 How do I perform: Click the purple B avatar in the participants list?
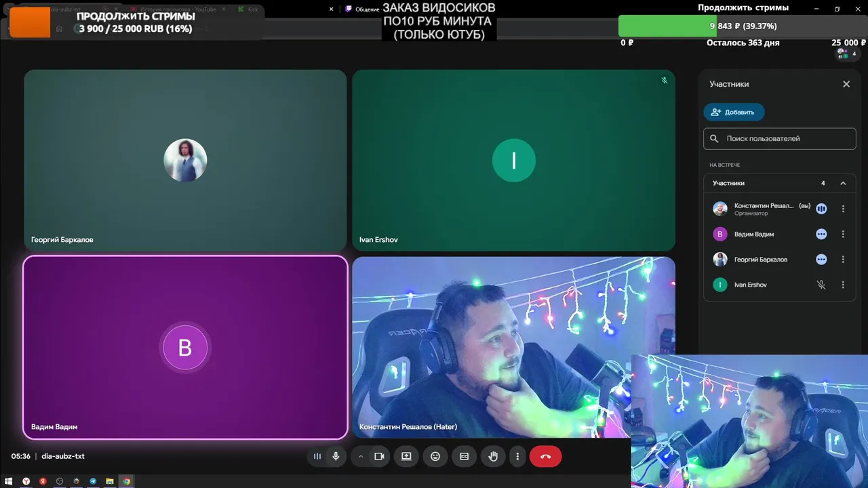[720, 234]
